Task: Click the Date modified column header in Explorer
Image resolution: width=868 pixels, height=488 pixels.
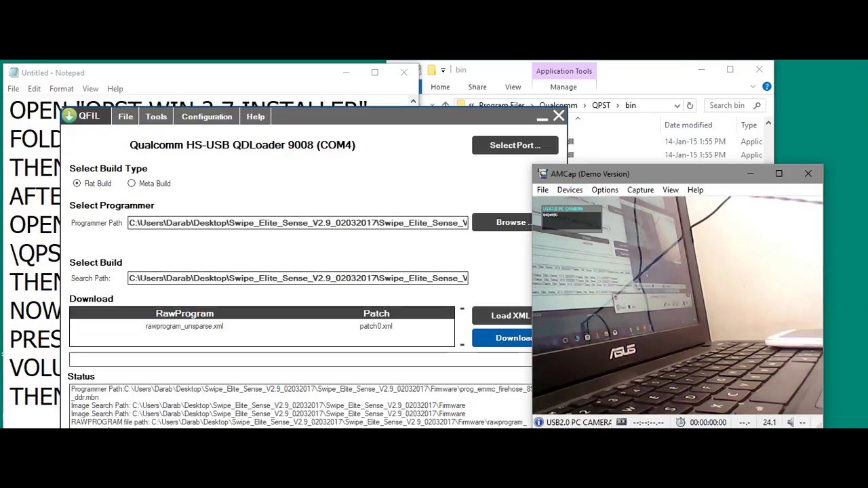Action: (x=688, y=125)
